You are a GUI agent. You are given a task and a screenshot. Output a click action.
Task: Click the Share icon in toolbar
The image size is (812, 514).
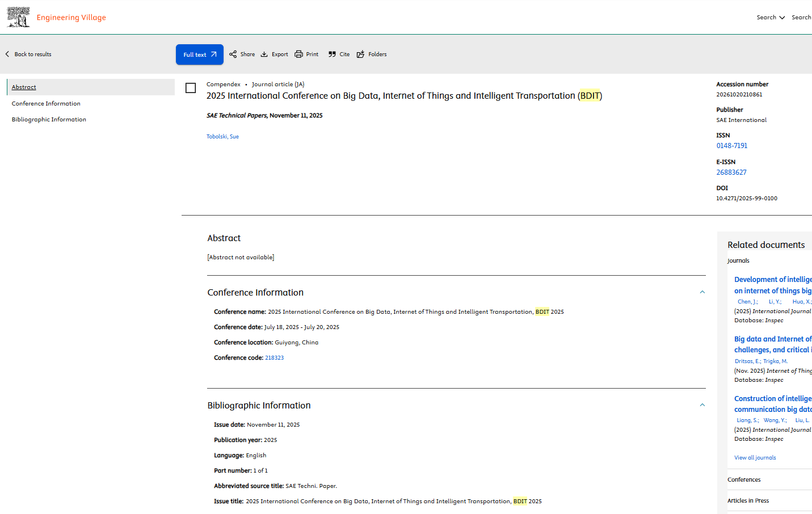point(233,54)
